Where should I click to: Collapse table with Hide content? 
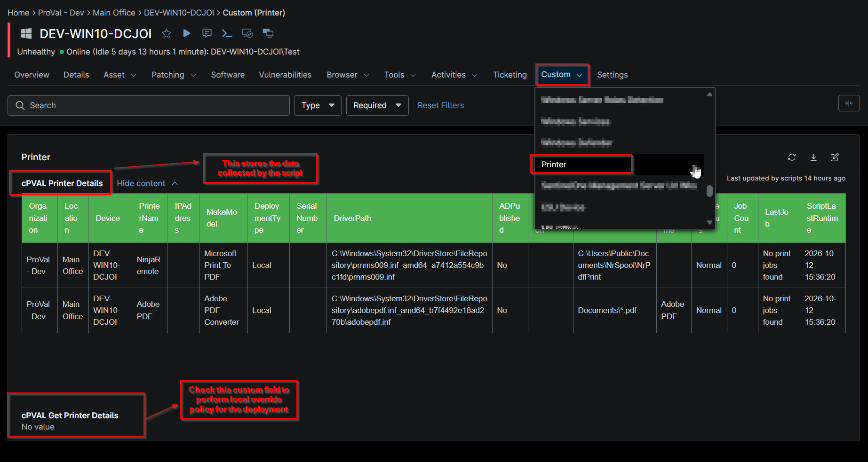(147, 183)
